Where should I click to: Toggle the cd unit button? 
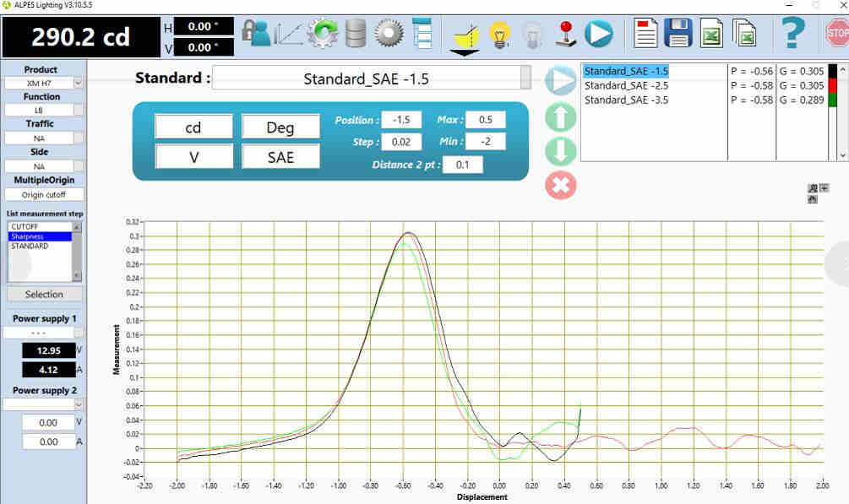pyautogui.click(x=193, y=127)
